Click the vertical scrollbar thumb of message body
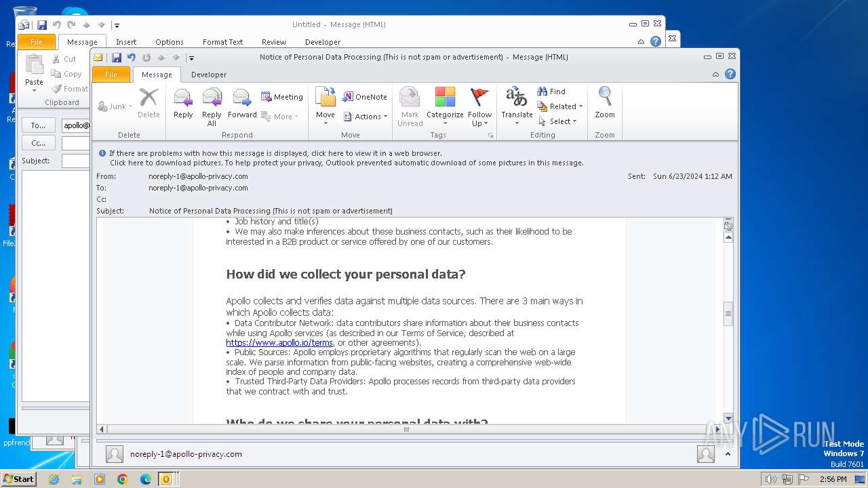This screenshot has height=488, width=868. pos(728,314)
